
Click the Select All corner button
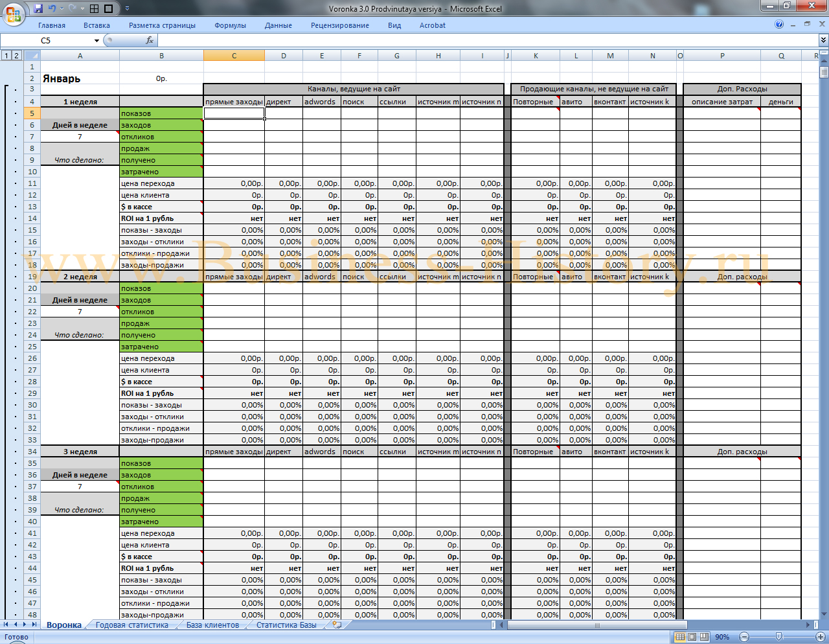[x=32, y=56]
